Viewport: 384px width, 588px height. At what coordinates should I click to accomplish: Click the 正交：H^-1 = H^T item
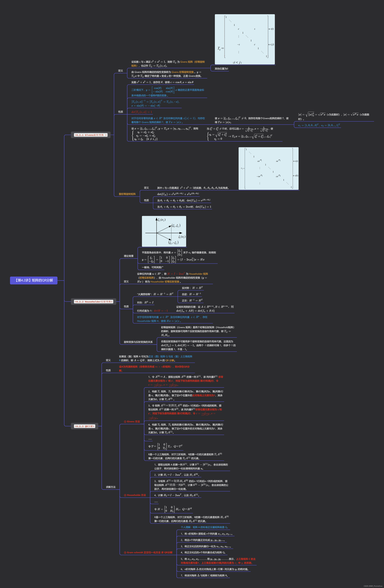tap(192, 300)
